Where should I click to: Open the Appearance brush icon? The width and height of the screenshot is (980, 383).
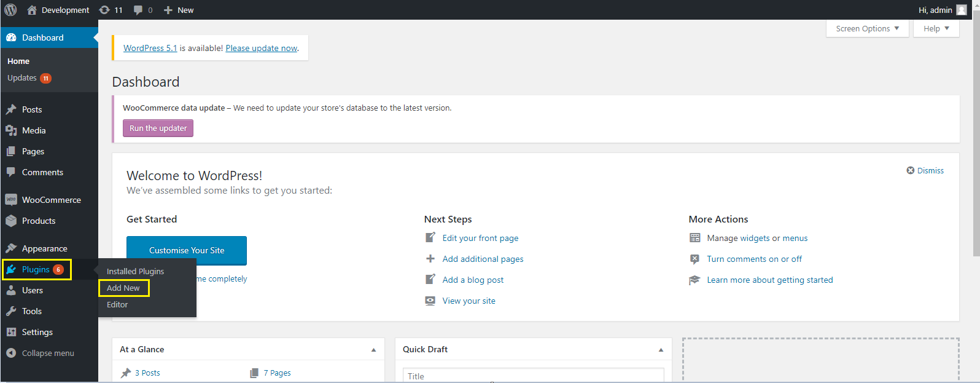point(11,248)
